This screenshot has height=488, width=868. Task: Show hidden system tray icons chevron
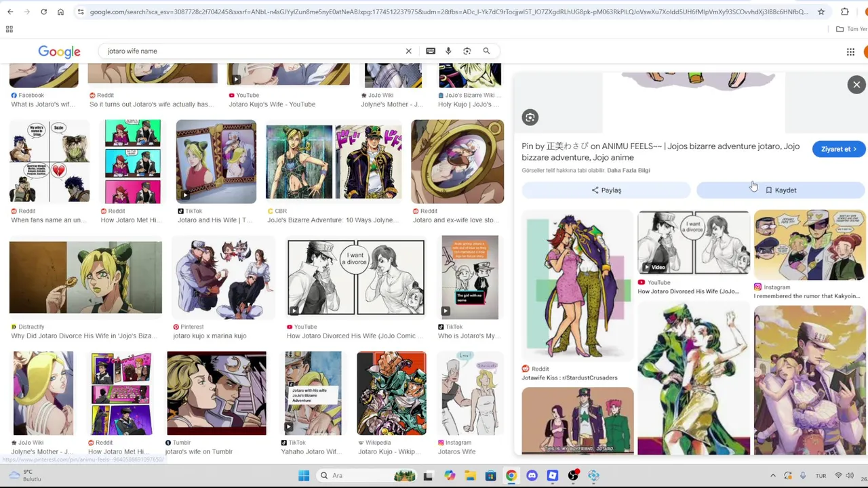coord(772,476)
